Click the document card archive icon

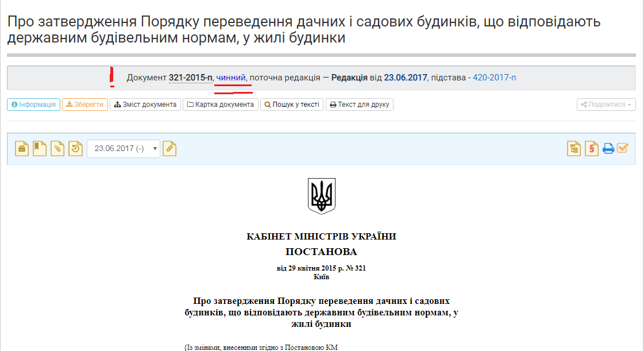point(22,149)
